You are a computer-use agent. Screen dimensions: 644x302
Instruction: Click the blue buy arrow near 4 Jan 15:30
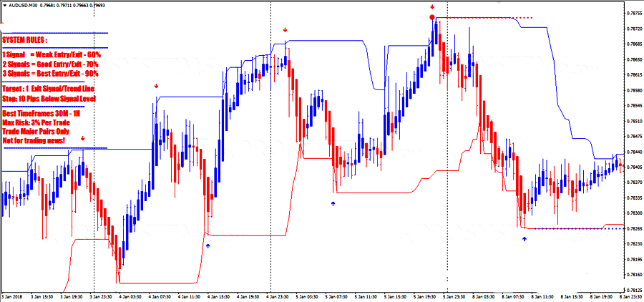[208, 245]
